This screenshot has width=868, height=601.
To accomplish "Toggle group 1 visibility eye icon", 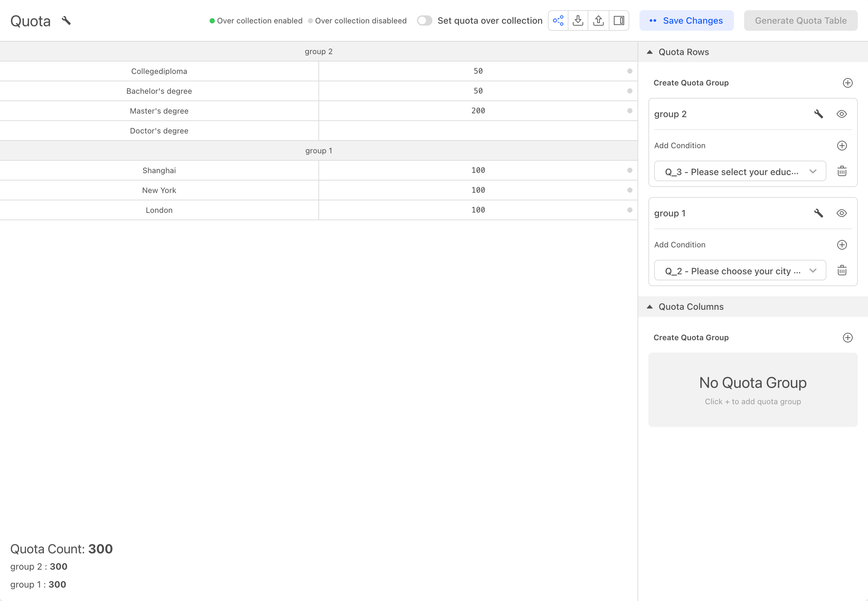I will pyautogui.click(x=842, y=213).
